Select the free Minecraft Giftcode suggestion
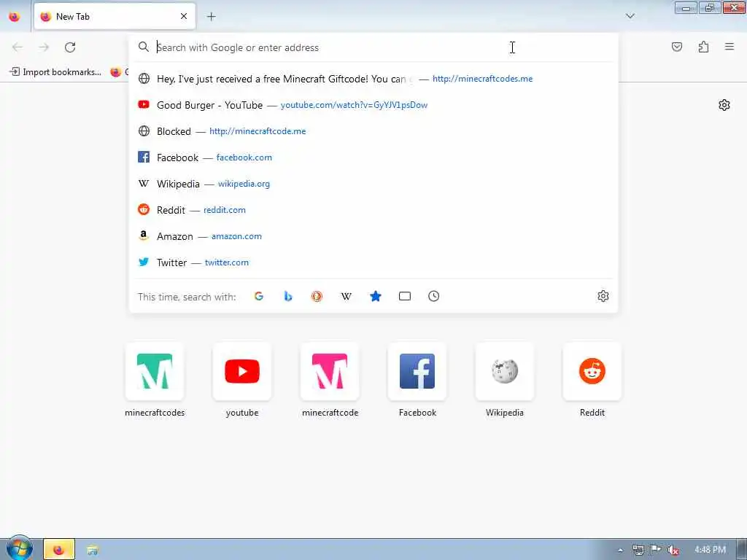The image size is (747, 560). pyautogui.click(x=373, y=79)
